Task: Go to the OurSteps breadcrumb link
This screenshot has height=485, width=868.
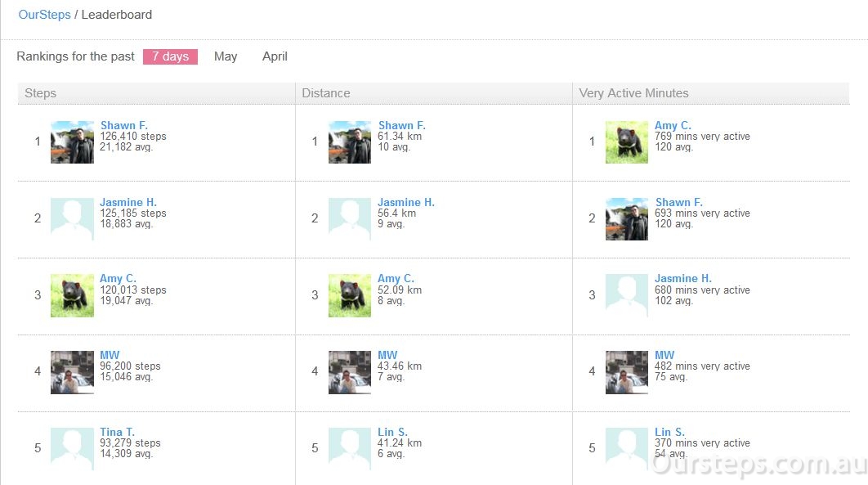Action: [x=44, y=15]
